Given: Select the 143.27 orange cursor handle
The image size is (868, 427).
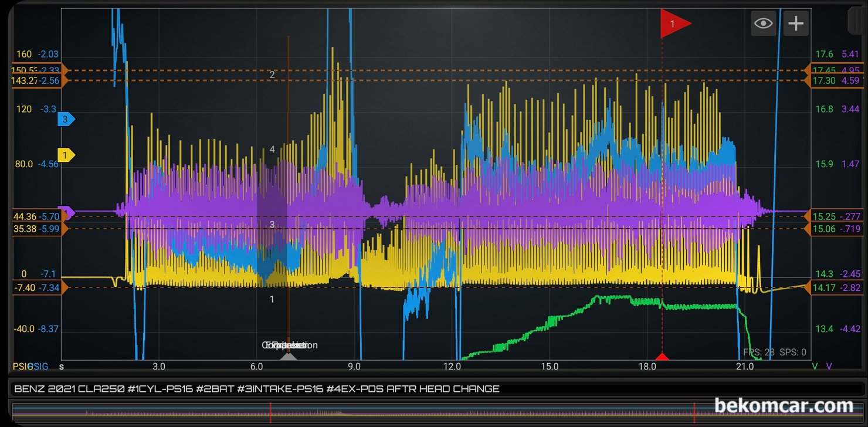Looking at the screenshot, I should point(39,81).
